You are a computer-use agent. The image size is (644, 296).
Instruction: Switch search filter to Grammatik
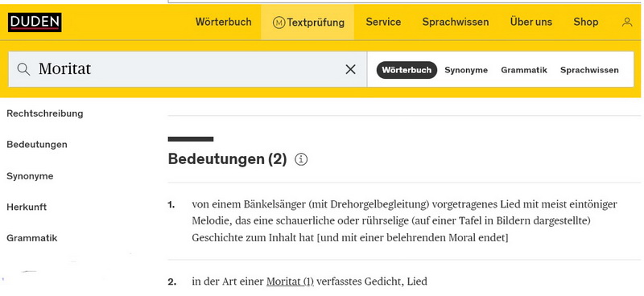point(524,70)
